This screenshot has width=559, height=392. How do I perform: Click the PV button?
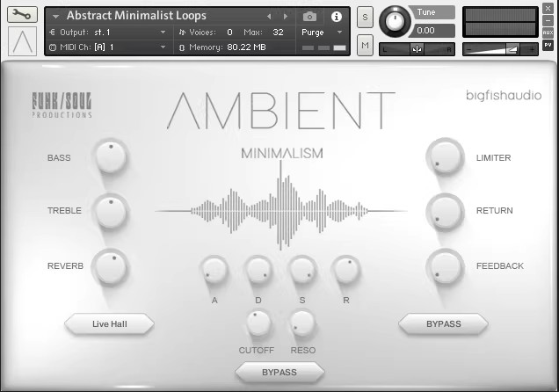[548, 45]
